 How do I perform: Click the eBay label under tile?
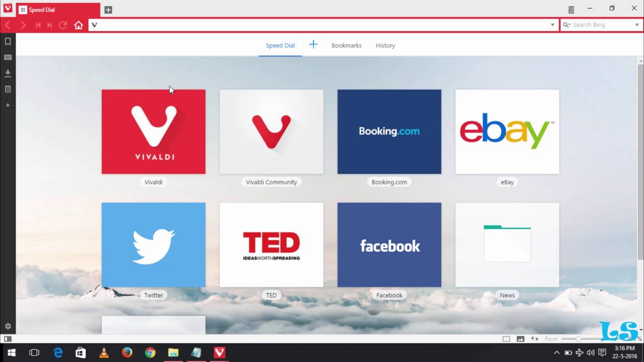507,182
